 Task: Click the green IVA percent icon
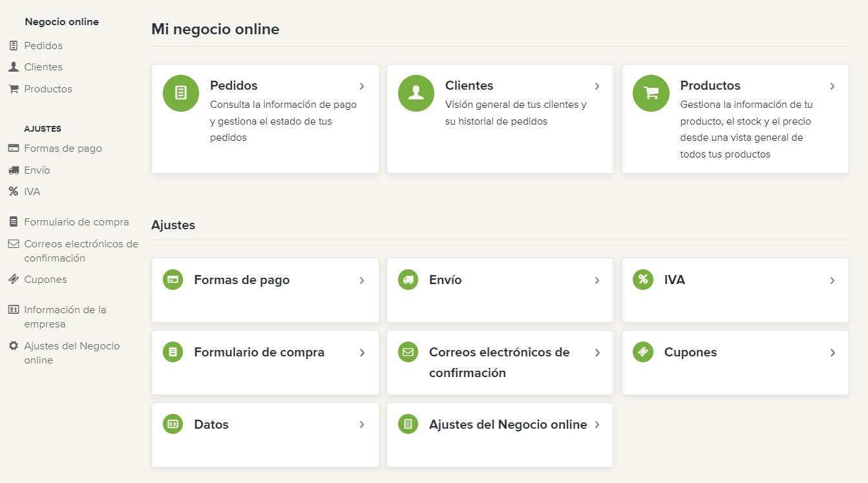(x=643, y=280)
